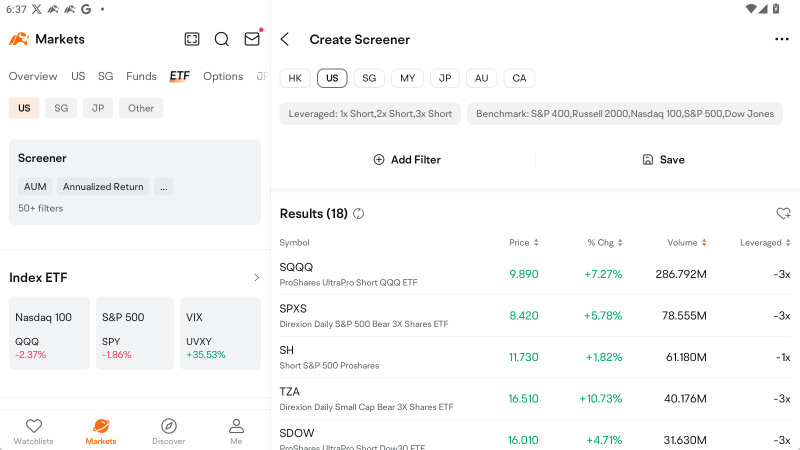Tap the Google notification icon in status bar
The height and width of the screenshot is (450, 800).
[86, 9]
